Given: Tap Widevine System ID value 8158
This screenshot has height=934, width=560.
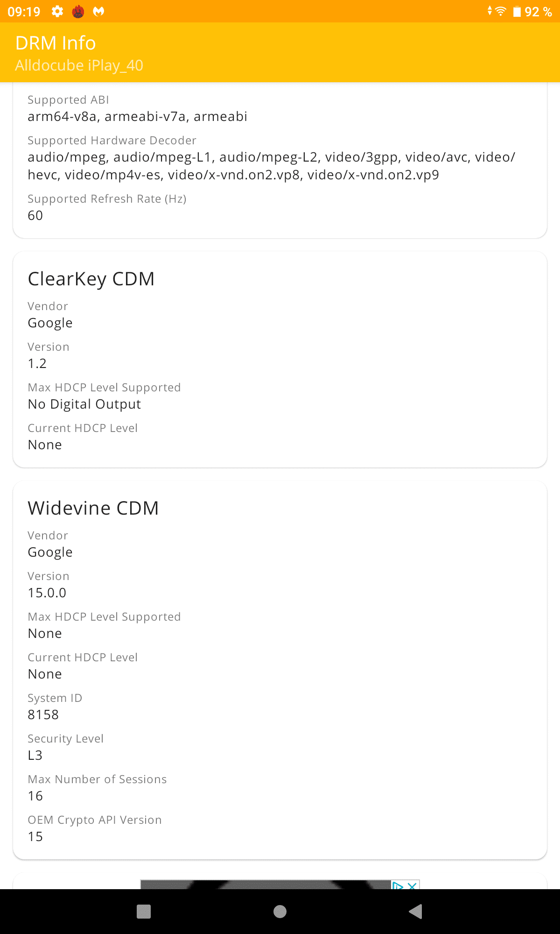Looking at the screenshot, I should point(43,715).
